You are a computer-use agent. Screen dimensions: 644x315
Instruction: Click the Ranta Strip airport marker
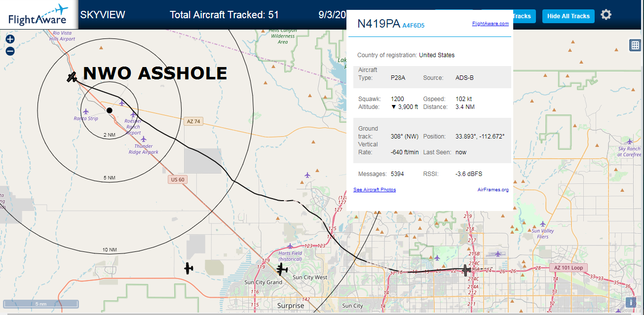pos(86,111)
